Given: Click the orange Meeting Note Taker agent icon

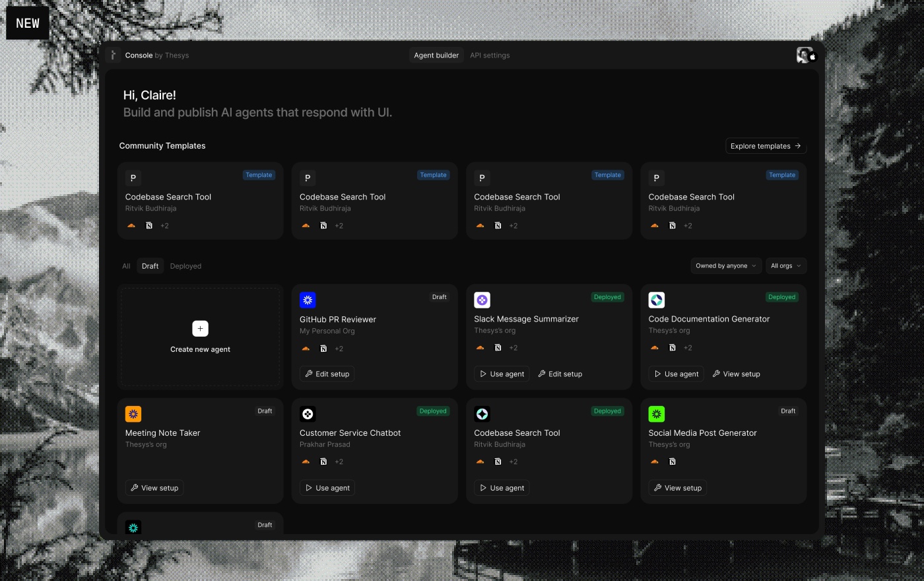Looking at the screenshot, I should 133,414.
